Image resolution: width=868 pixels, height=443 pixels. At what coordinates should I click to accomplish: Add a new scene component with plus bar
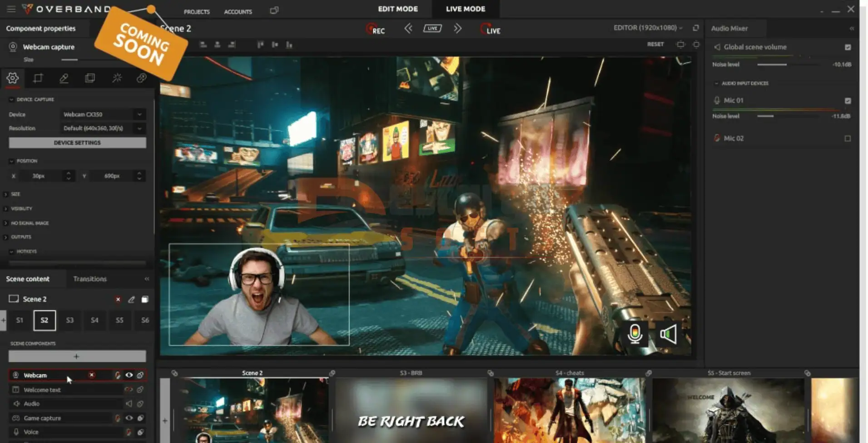77,356
